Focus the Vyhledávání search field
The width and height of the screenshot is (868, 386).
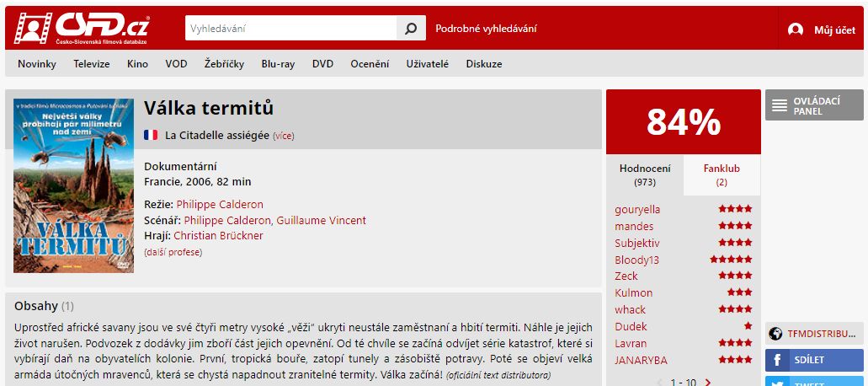tap(291, 29)
